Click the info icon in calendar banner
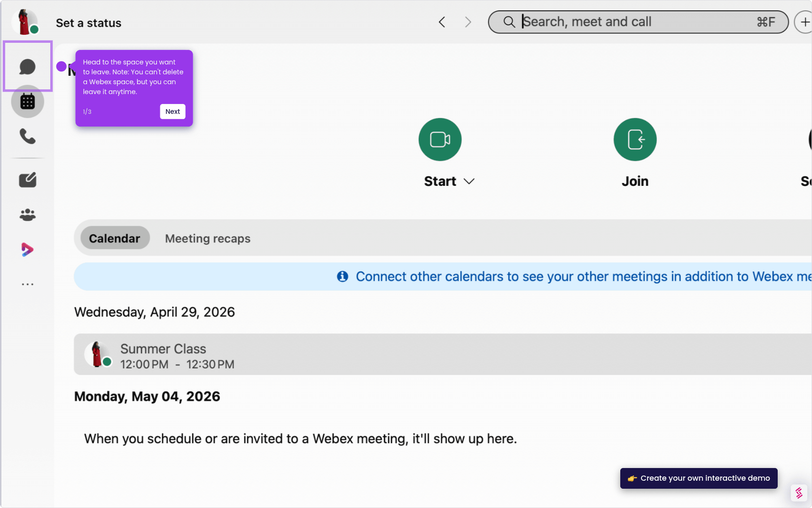 click(x=343, y=277)
